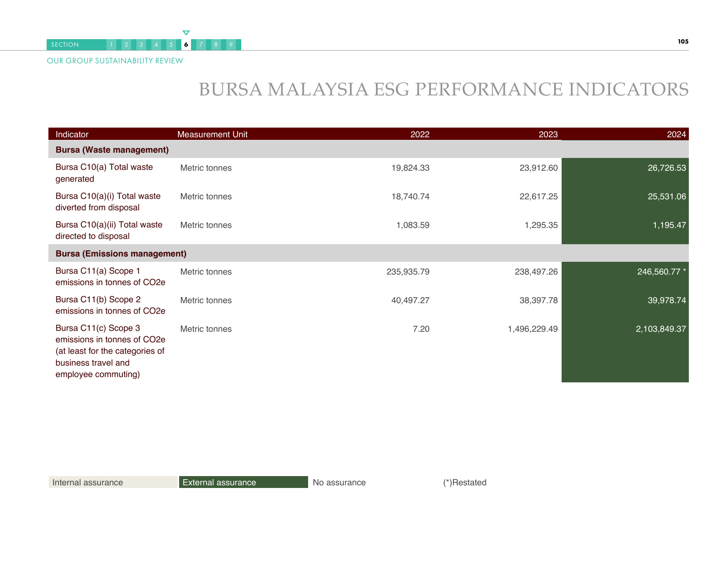728x572 pixels.
Task: Go to section 1 tab
Action: click(x=111, y=44)
